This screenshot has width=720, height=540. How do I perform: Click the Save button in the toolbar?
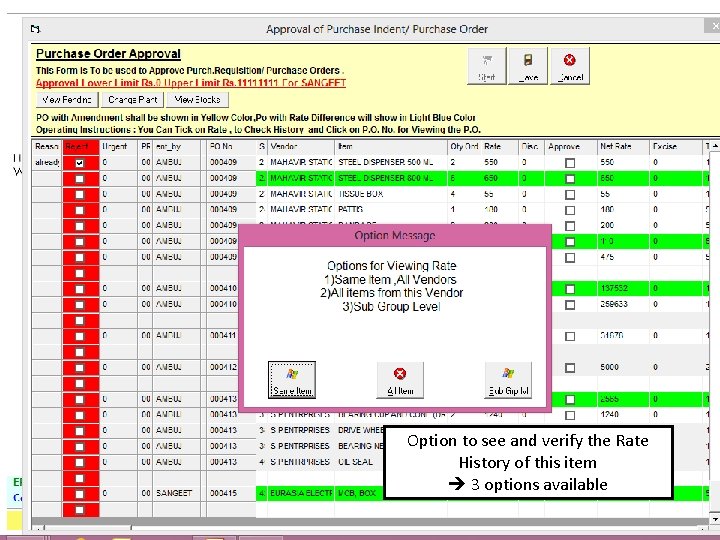[528, 66]
